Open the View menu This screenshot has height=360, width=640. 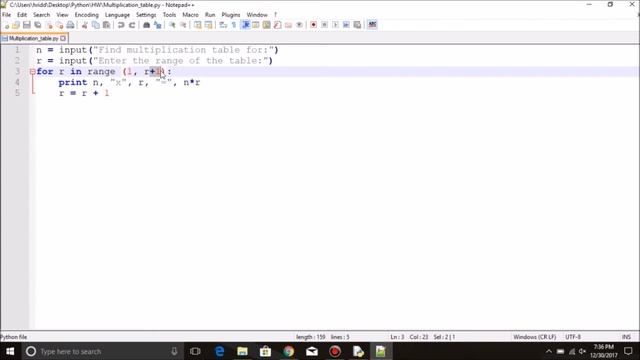click(x=62, y=15)
